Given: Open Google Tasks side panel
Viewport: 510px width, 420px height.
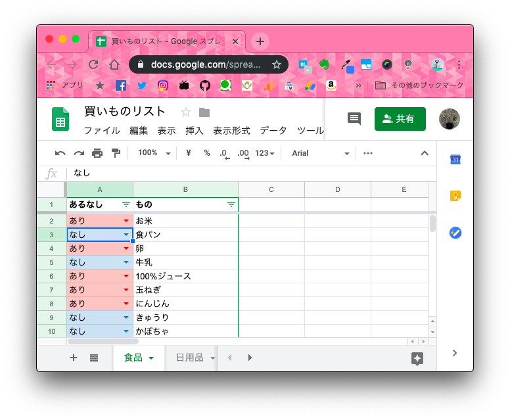Looking at the screenshot, I should pyautogui.click(x=455, y=233).
